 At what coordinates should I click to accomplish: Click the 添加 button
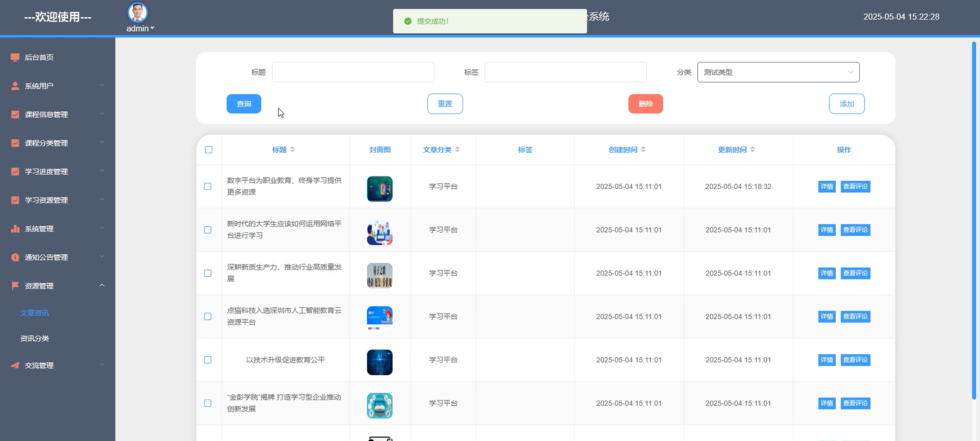[847, 104]
